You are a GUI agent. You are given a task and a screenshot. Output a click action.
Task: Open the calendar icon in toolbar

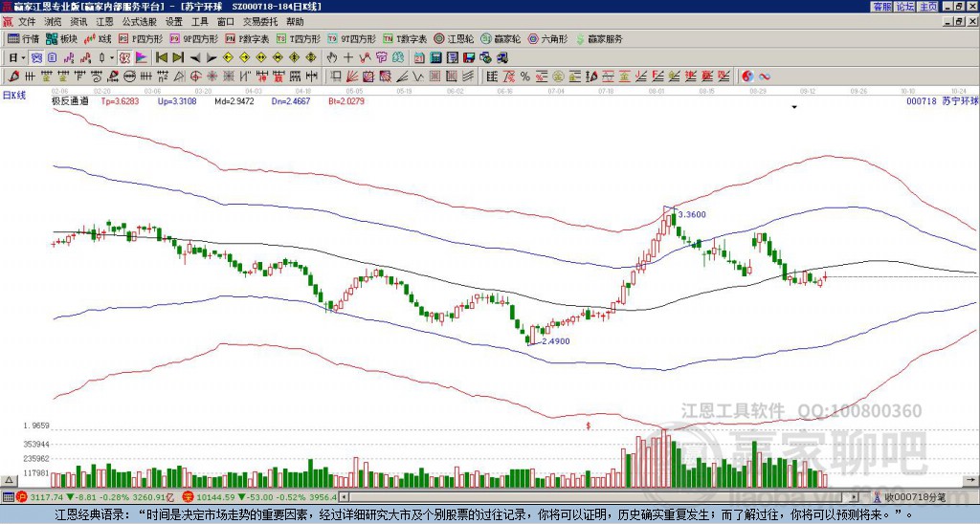(x=419, y=57)
